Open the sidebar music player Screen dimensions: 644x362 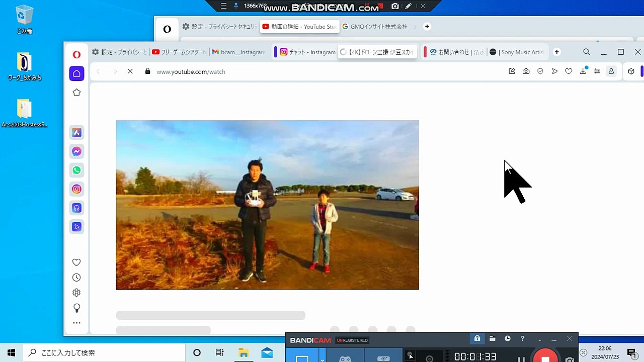[76, 208]
